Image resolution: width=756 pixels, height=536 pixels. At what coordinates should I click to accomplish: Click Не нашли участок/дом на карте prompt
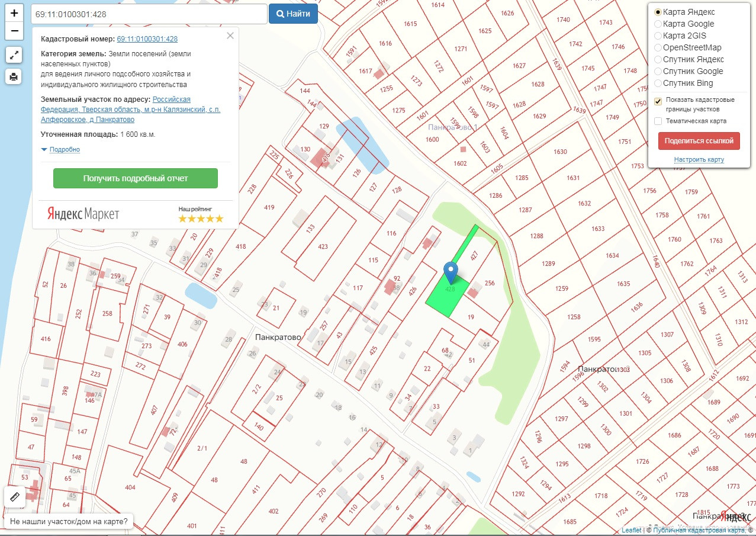68,522
